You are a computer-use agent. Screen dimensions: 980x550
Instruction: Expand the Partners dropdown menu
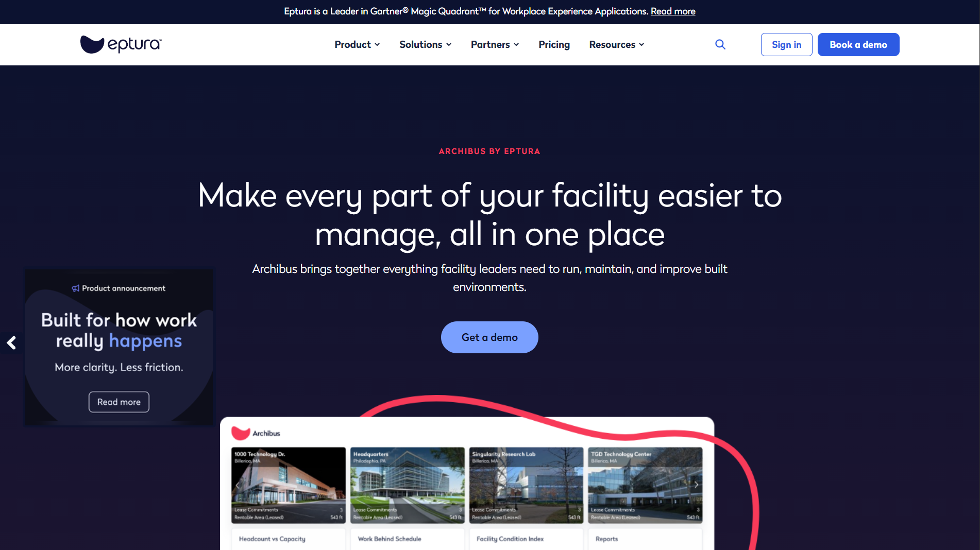coord(495,44)
